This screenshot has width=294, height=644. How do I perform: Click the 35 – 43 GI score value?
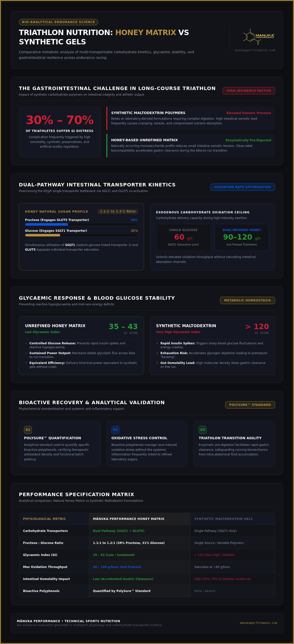tap(123, 326)
